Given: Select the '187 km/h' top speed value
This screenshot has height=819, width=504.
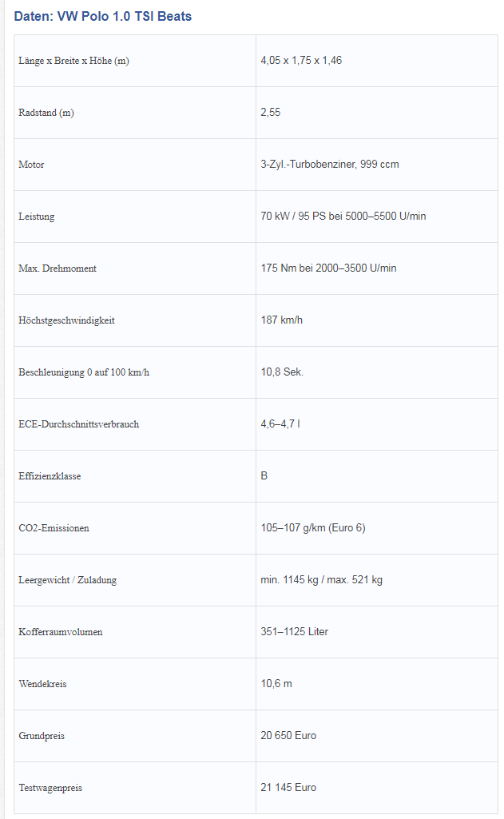Looking at the screenshot, I should coord(282,320).
